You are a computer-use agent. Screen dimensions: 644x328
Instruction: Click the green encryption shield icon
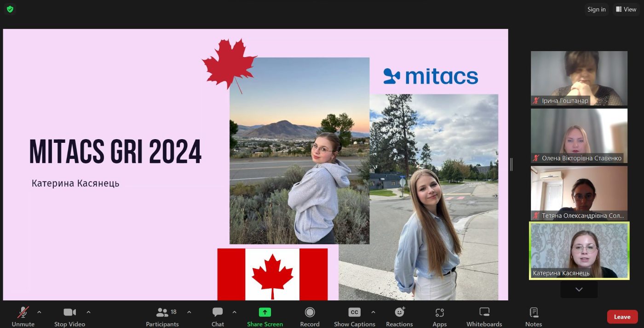[10, 9]
